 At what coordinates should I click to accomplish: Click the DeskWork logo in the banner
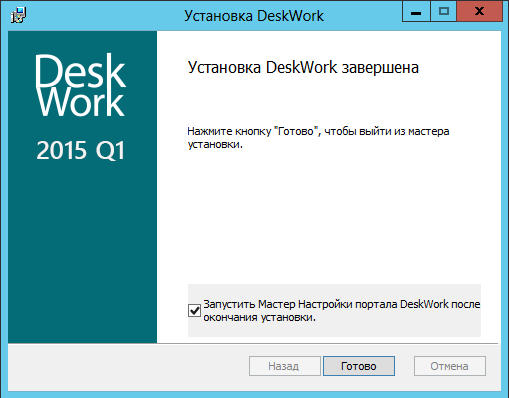(x=80, y=85)
